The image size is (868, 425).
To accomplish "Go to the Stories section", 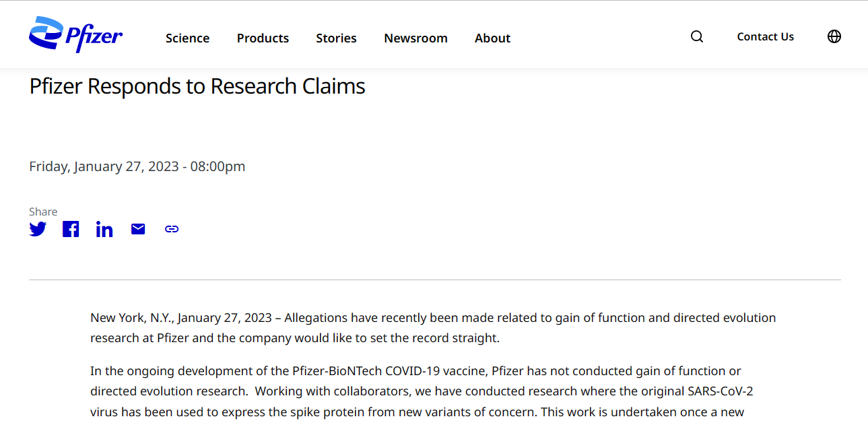I will (336, 38).
